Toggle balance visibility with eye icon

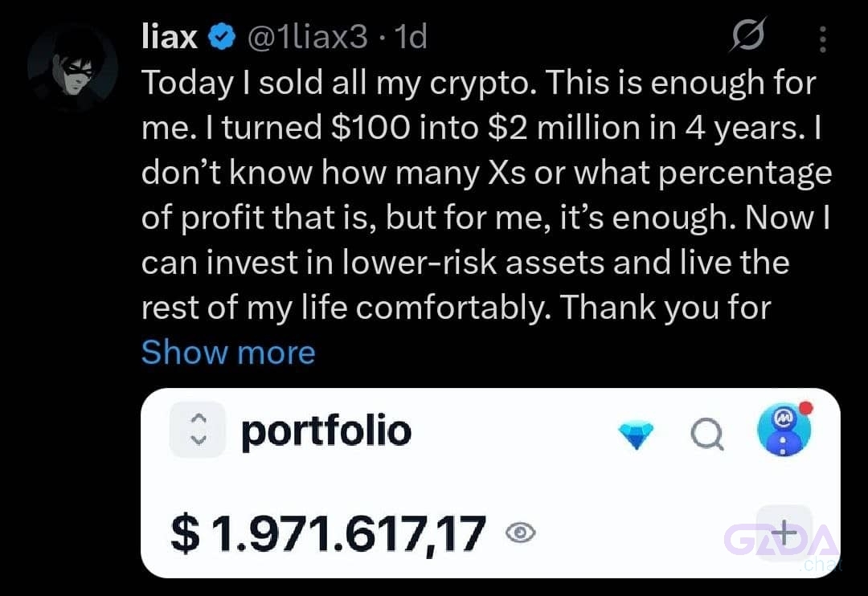[x=520, y=533]
